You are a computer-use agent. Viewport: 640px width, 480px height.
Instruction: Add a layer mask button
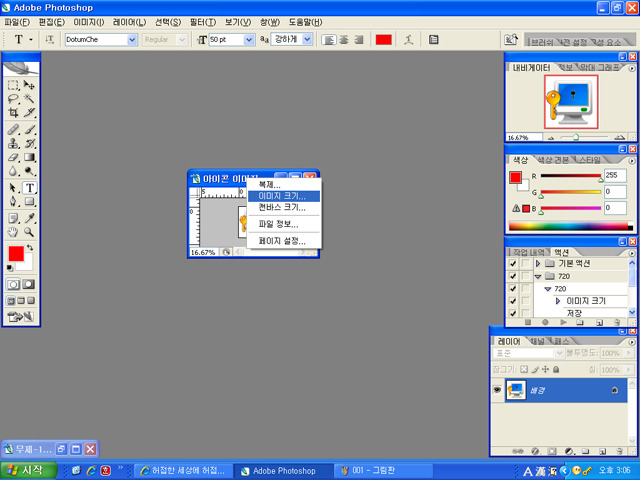[x=552, y=451]
